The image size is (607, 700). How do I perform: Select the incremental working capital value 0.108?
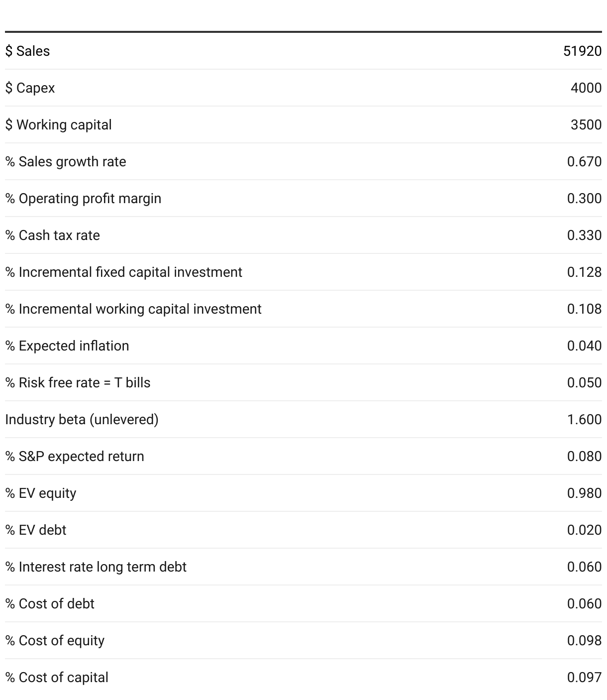coord(584,309)
